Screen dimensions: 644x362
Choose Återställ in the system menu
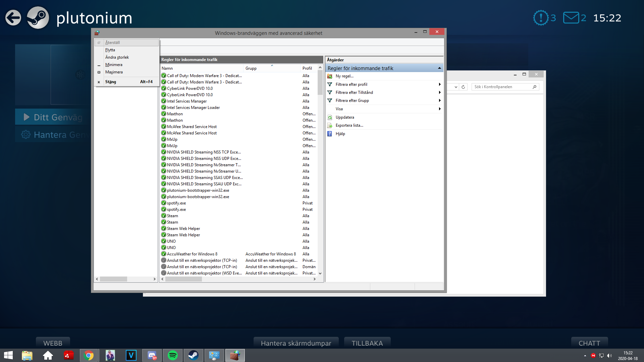[x=126, y=43]
